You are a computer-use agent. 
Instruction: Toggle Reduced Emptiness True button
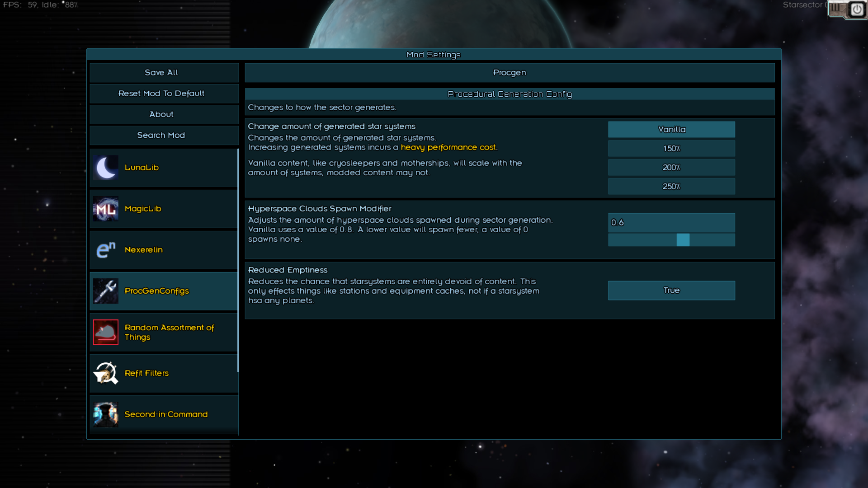[x=671, y=291]
